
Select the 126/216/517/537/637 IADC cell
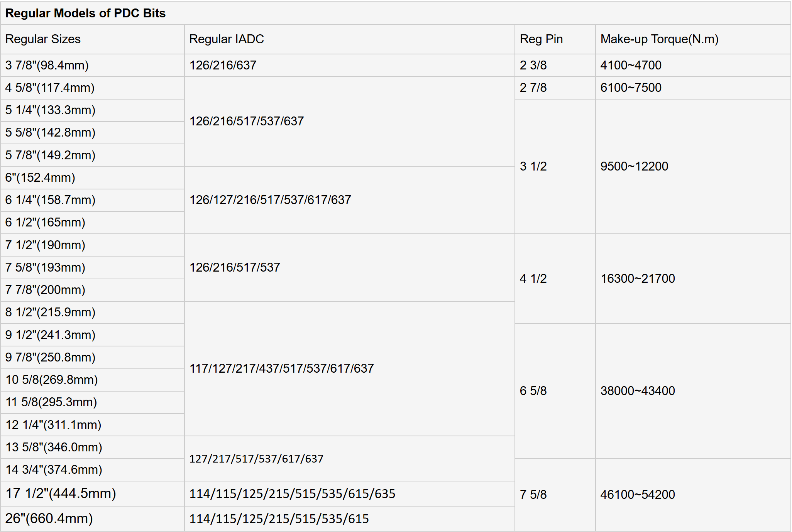click(247, 121)
